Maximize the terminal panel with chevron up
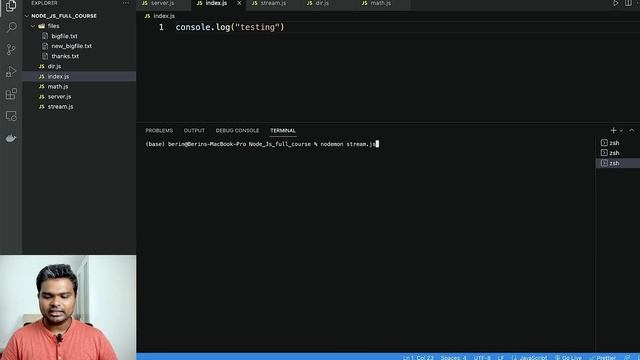Viewport: 640px width, 360px height. [631, 131]
